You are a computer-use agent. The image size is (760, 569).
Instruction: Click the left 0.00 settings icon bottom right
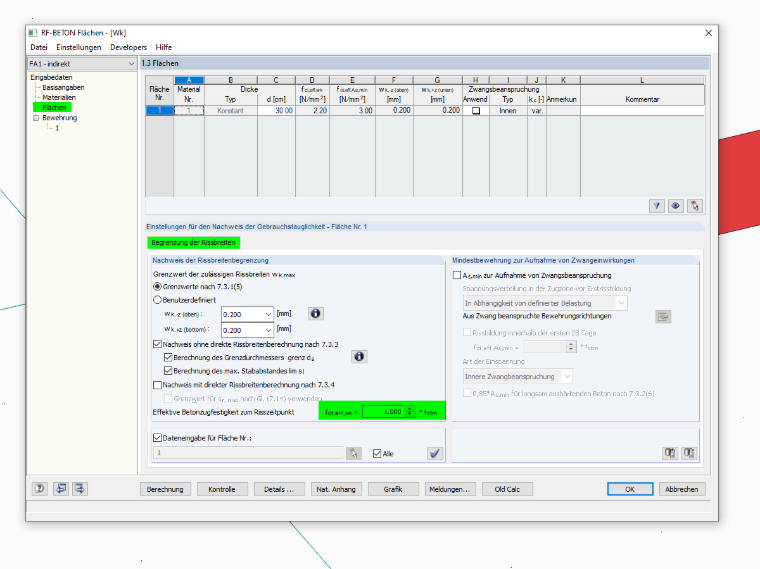[x=670, y=453]
